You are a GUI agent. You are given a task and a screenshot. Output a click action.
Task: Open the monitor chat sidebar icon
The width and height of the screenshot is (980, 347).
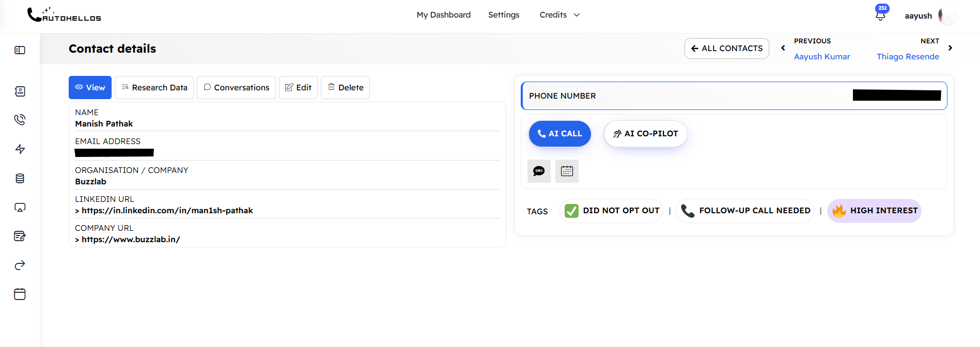(x=20, y=207)
